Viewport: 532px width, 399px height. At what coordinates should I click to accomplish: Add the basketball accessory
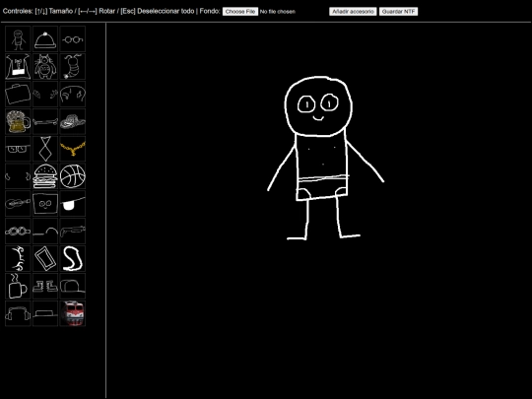pos(73,176)
